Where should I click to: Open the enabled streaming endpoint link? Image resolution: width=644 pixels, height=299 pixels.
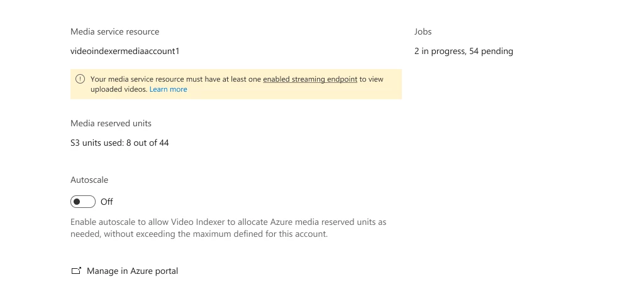[310, 79]
